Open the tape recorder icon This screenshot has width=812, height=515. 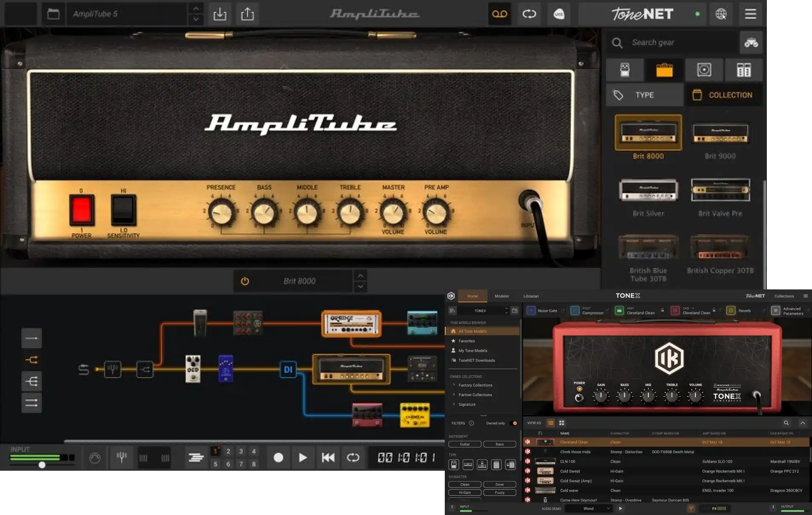tap(499, 14)
